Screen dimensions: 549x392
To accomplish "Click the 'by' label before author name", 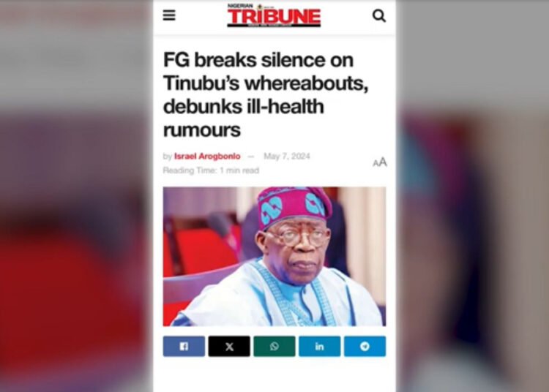I will 167,157.
